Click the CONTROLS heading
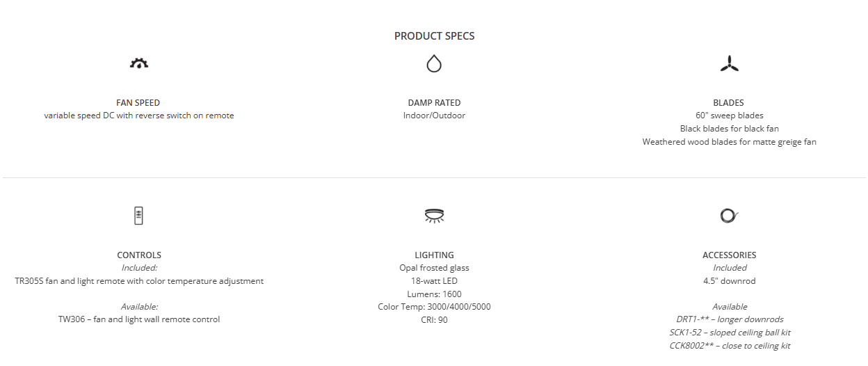Viewport: 868px width, 366px height. point(139,255)
